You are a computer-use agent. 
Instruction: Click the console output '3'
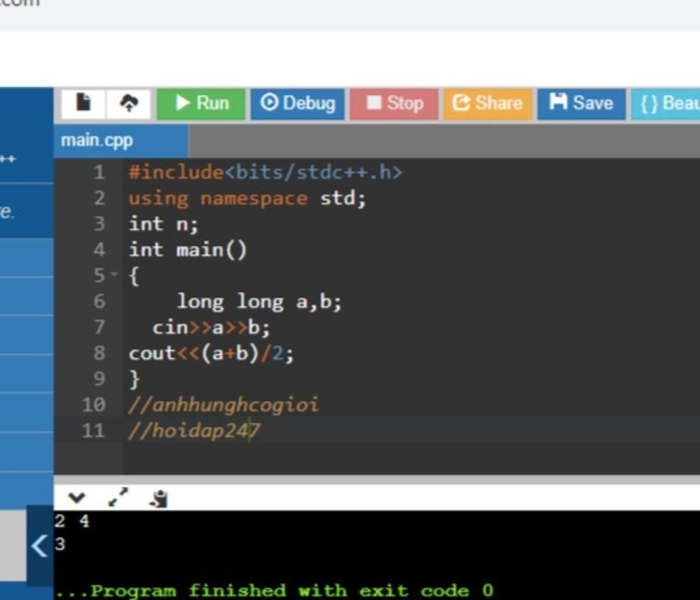tap(60, 544)
